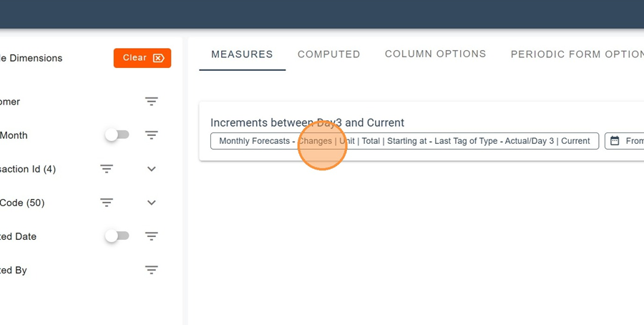The height and width of the screenshot is (325, 644).
Task: Click the Monthly Forecasts measure chip
Action: point(404,141)
